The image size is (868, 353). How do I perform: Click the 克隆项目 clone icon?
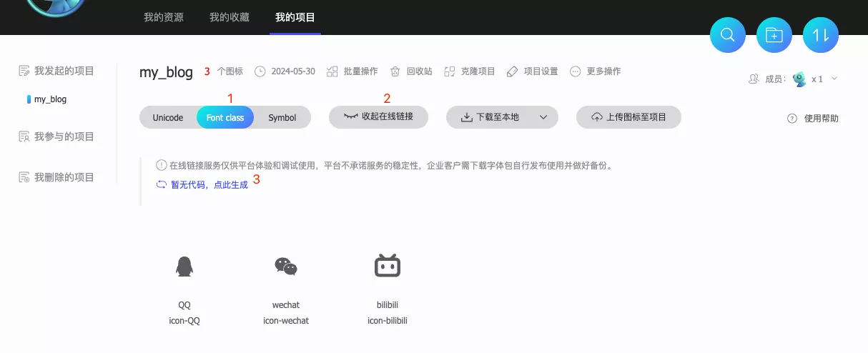450,71
